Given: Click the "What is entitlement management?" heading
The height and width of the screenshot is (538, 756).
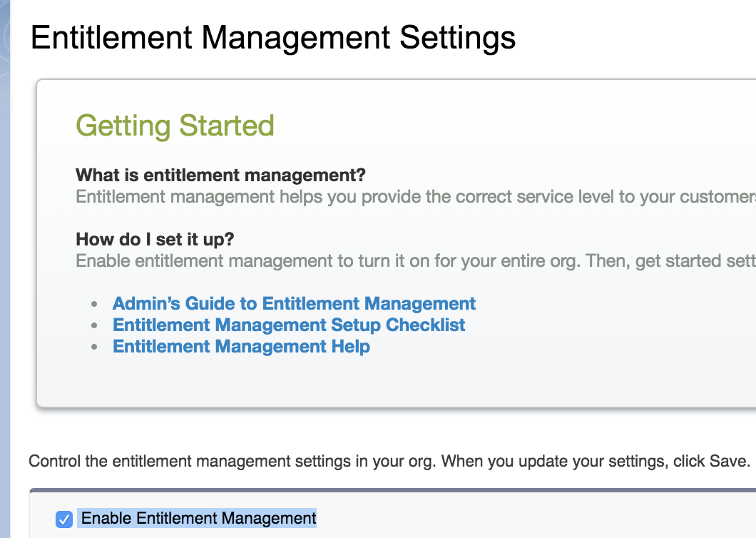Looking at the screenshot, I should coord(220,175).
